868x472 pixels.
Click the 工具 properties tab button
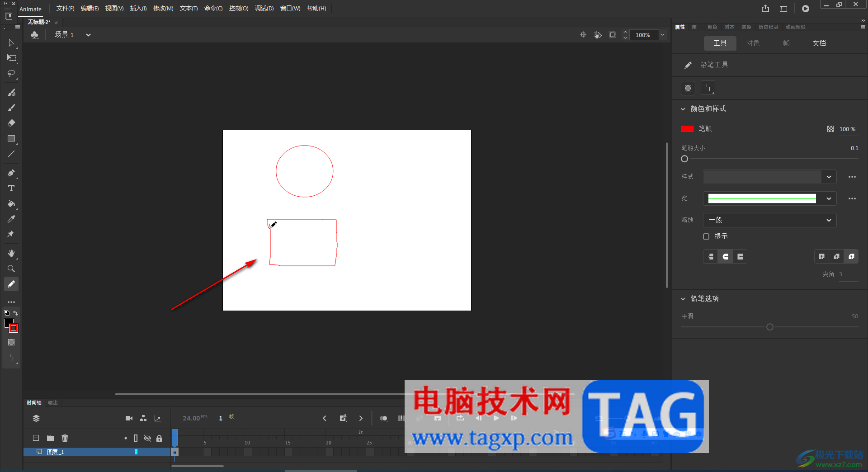click(x=720, y=43)
